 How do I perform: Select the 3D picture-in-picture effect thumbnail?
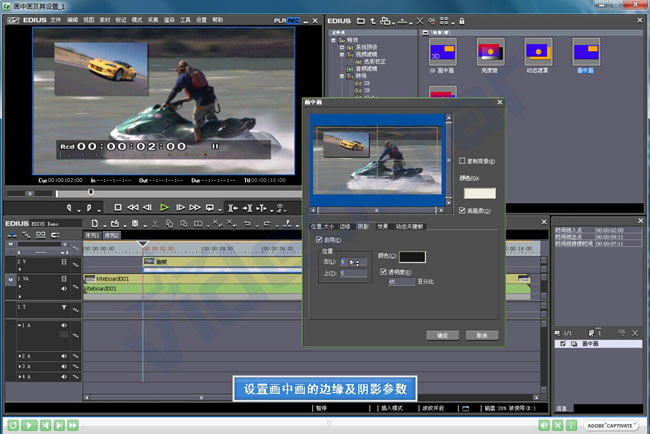pyautogui.click(x=442, y=52)
